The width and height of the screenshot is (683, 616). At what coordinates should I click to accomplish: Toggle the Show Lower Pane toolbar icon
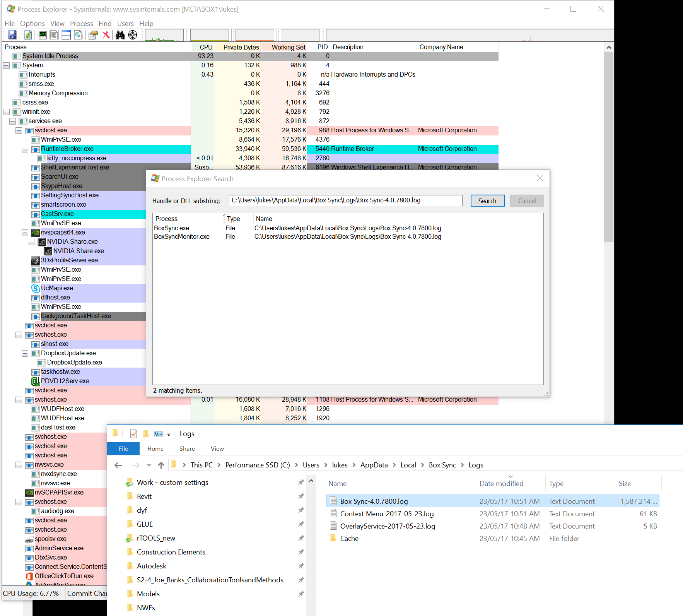coord(66,35)
